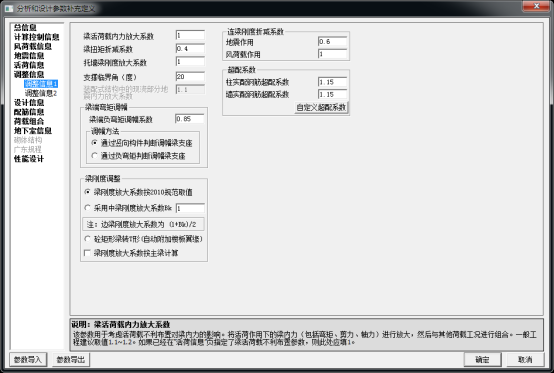This screenshot has width=554, height=373.
Task: Expand 调整信息 category in the tree
Action: [29, 75]
